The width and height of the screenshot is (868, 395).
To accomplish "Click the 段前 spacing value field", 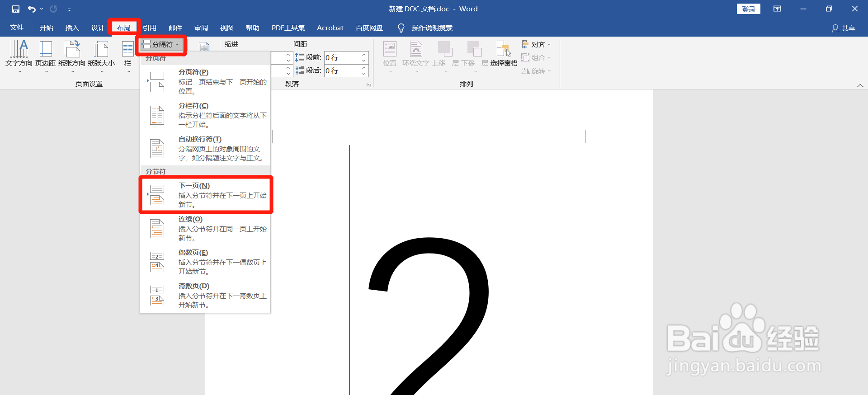I will [x=342, y=57].
